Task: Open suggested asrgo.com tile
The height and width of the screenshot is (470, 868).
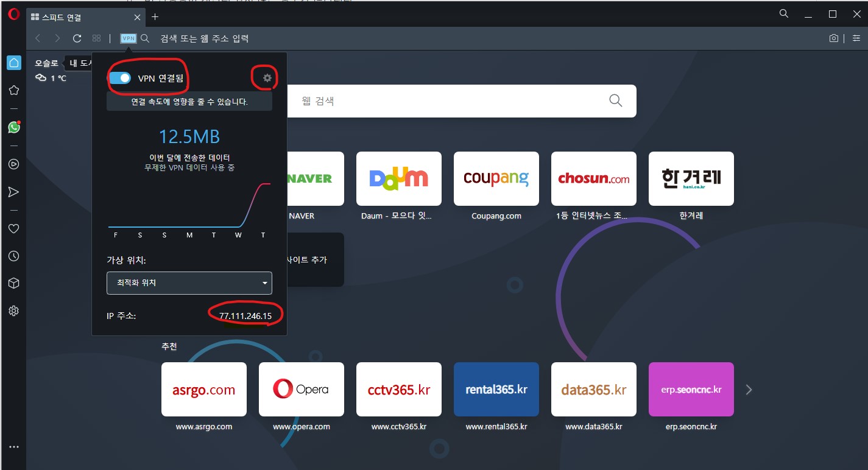Action: [x=204, y=390]
